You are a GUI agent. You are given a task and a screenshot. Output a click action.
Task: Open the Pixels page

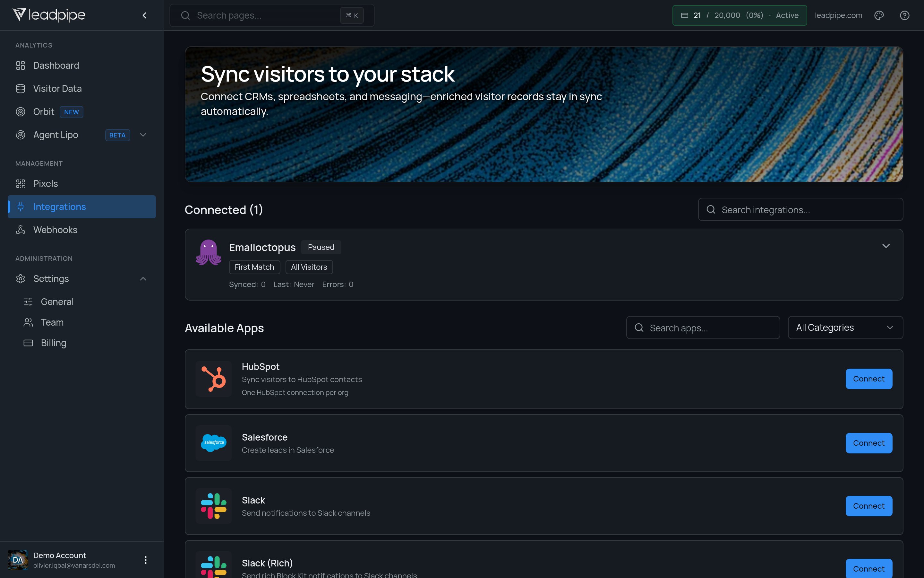[x=82, y=183]
